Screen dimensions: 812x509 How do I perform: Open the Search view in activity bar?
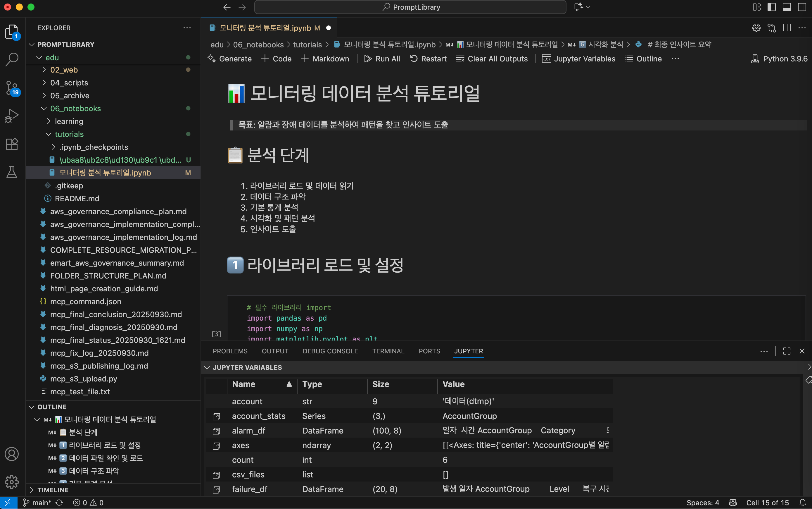(x=12, y=59)
